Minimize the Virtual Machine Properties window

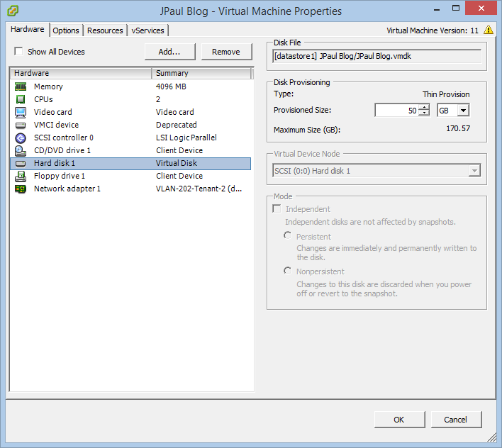[x=437, y=10]
